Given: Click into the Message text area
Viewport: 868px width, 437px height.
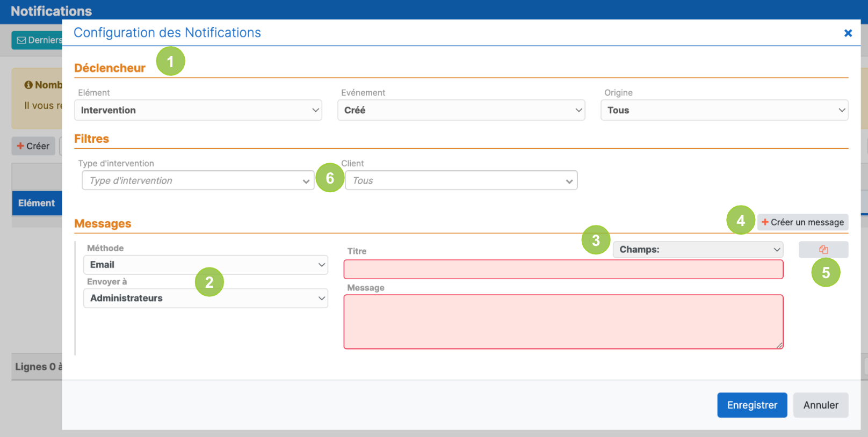Looking at the screenshot, I should point(563,322).
